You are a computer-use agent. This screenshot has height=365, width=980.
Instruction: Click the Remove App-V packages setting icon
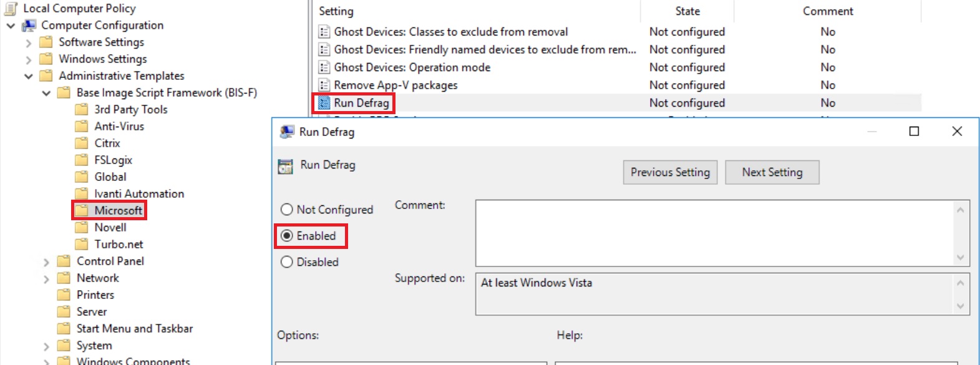[x=324, y=85]
